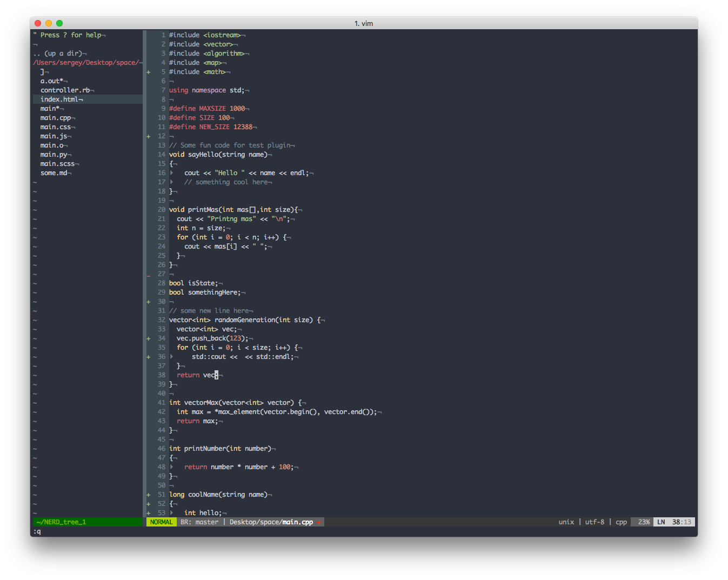Viewport: 728px width, 580px height.
Task: Click line number 1 in gutter
Action: click(x=163, y=35)
